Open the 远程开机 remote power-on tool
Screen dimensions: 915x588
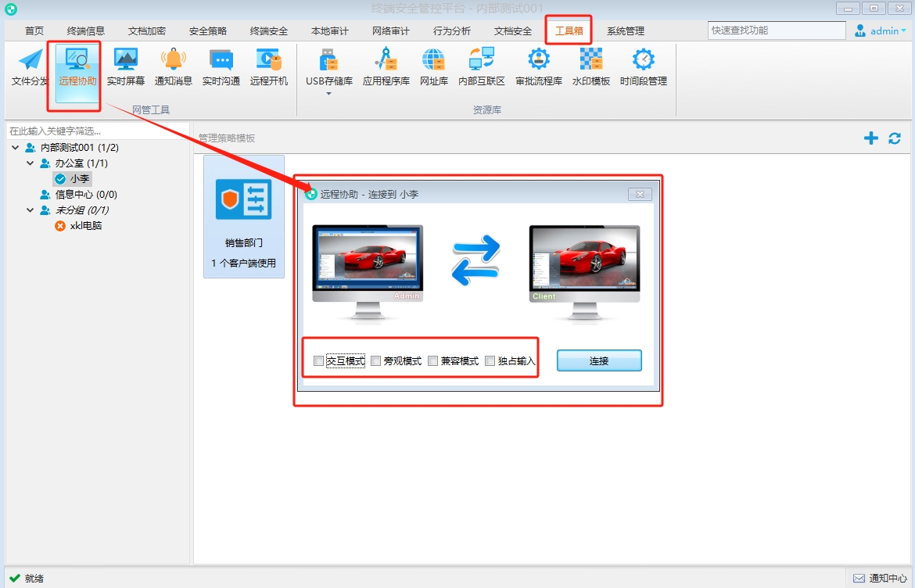pyautogui.click(x=269, y=68)
